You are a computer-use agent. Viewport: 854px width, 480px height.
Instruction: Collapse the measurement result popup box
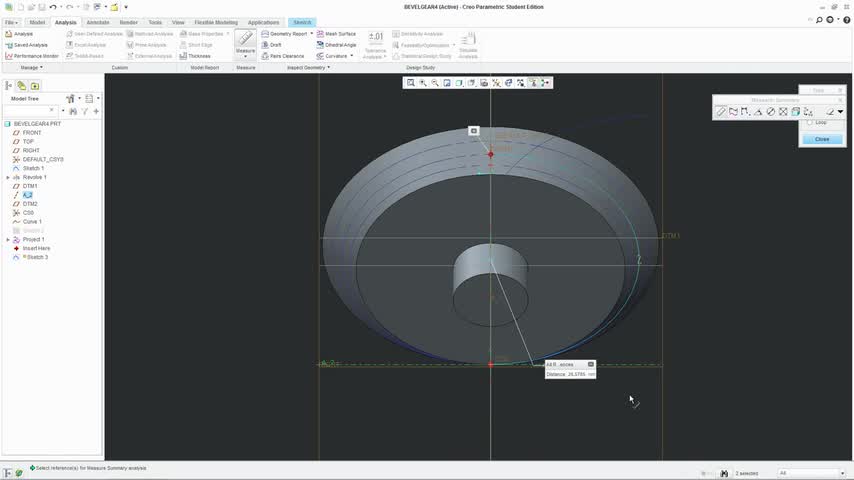pyautogui.click(x=591, y=364)
